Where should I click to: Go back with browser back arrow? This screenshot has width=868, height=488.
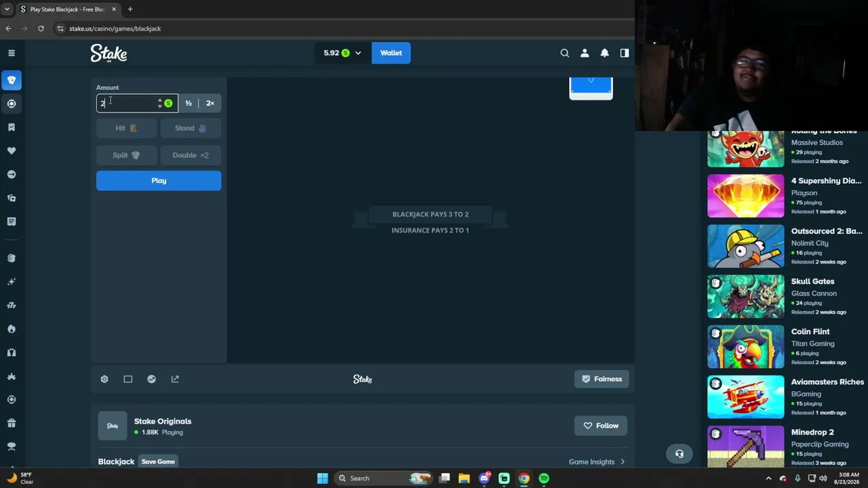(x=8, y=28)
